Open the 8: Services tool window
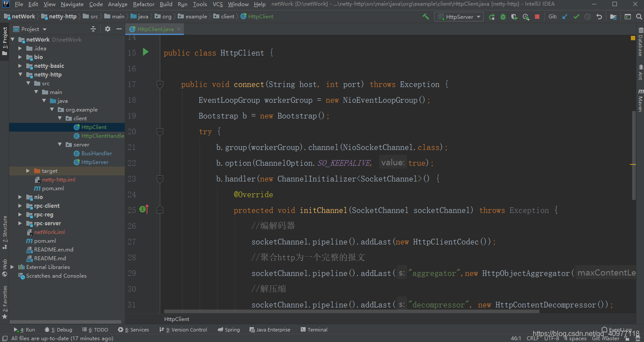Image resolution: width=644 pixels, height=342 pixels. pyautogui.click(x=134, y=330)
